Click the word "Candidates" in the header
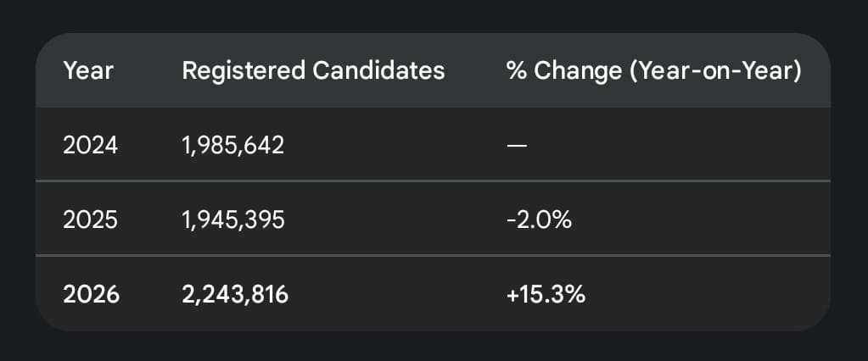This screenshot has width=868, height=361. pyautogui.click(x=378, y=71)
